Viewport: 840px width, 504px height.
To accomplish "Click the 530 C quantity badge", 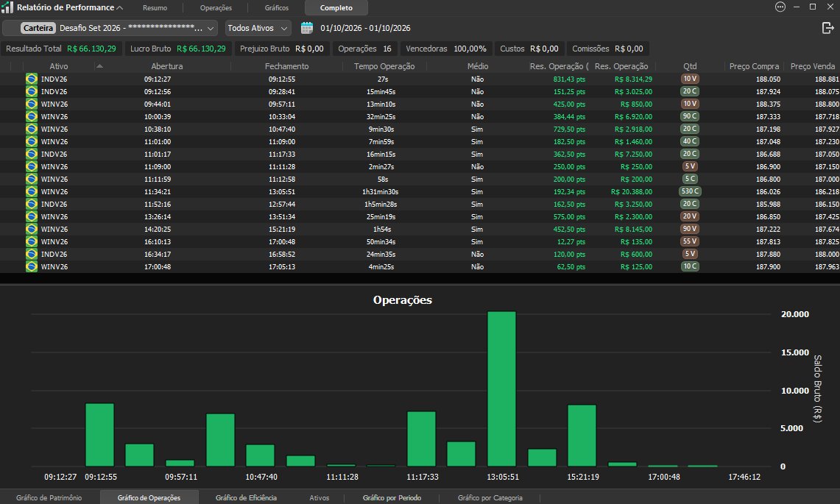I will [690, 191].
